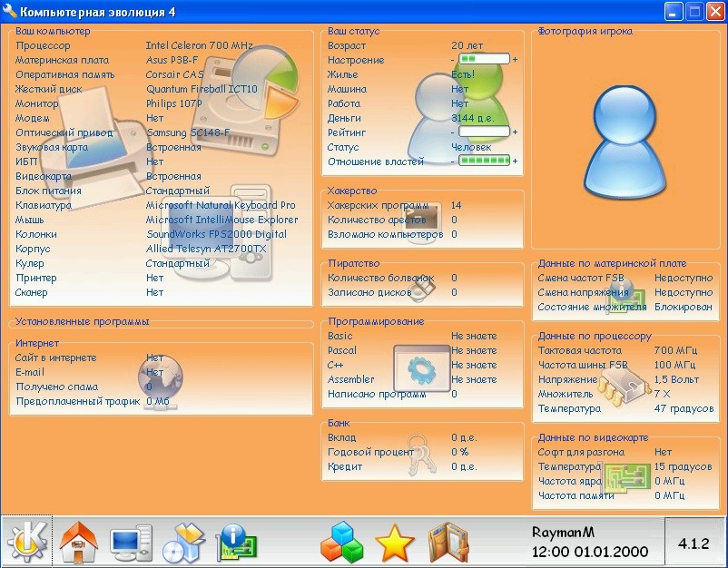Viewport: 728px width, 568px height.
Task: Click the plus sign beside Рейтинг bar
Action: [x=515, y=132]
